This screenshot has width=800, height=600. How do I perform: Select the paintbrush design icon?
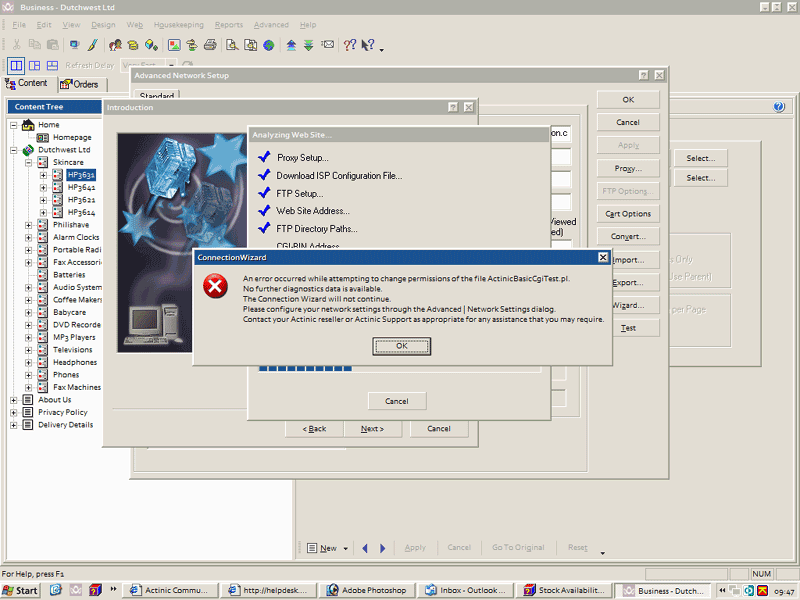[92, 45]
